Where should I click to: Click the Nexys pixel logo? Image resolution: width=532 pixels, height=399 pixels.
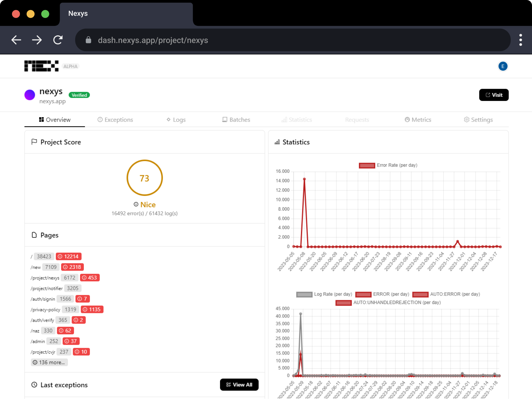tap(41, 66)
